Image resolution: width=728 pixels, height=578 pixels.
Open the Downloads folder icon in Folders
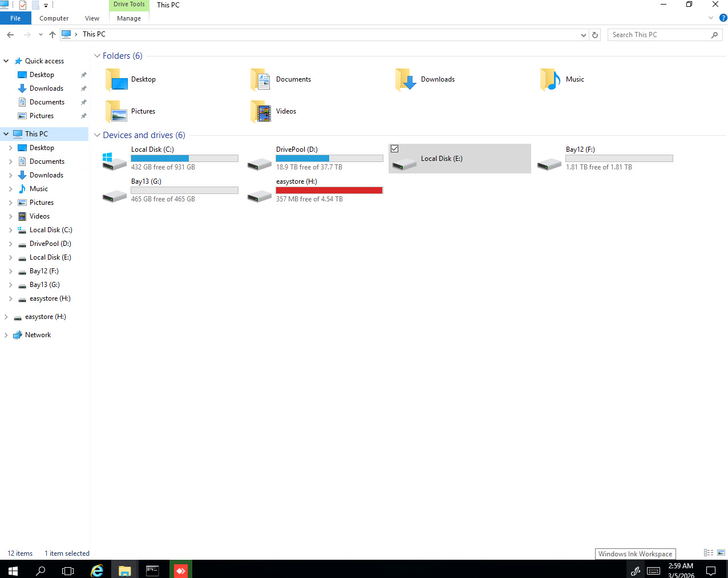coord(406,80)
